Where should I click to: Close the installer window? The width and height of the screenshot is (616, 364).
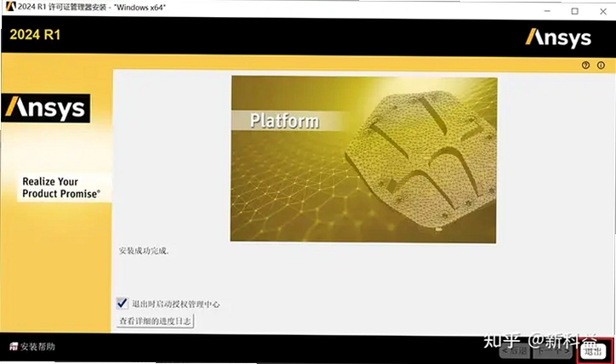tap(603, 11)
